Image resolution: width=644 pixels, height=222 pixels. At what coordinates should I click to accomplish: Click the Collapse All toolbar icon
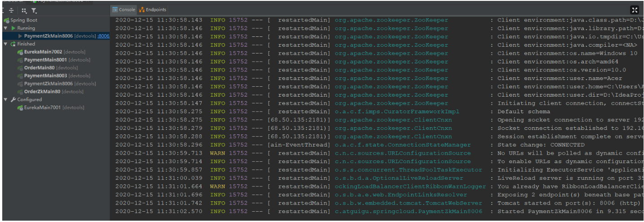tap(11, 10)
